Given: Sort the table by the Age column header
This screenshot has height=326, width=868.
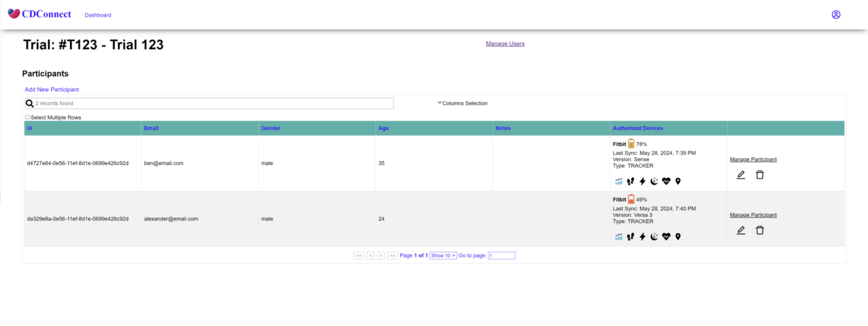Looking at the screenshot, I should pos(383,128).
